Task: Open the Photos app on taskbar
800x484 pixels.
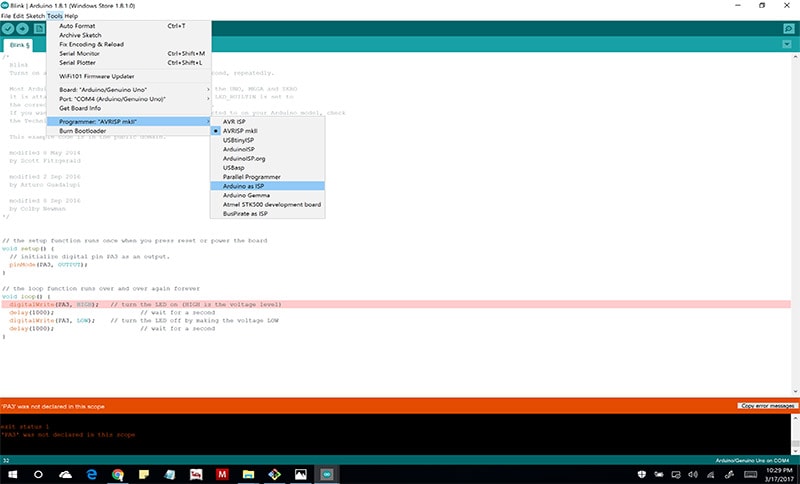Action: (x=301, y=474)
